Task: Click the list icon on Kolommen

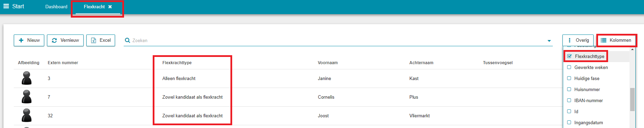Action: (x=604, y=40)
